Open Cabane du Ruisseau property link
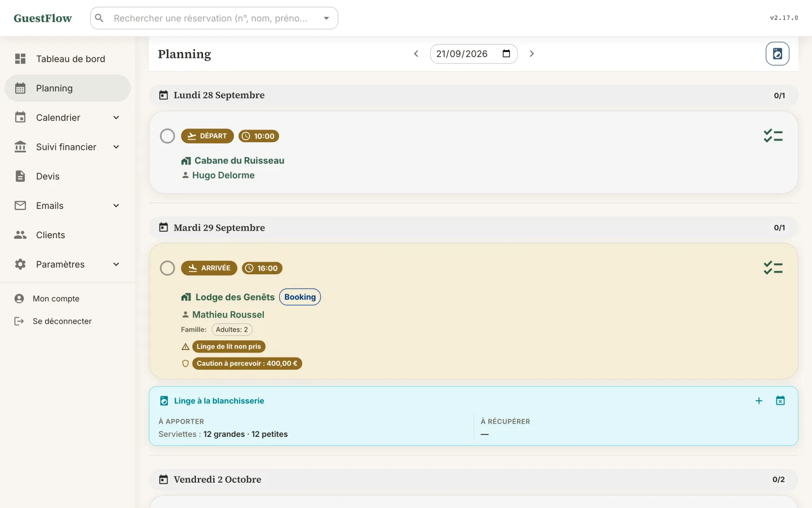Viewport: 812px width, 508px height. tap(239, 161)
